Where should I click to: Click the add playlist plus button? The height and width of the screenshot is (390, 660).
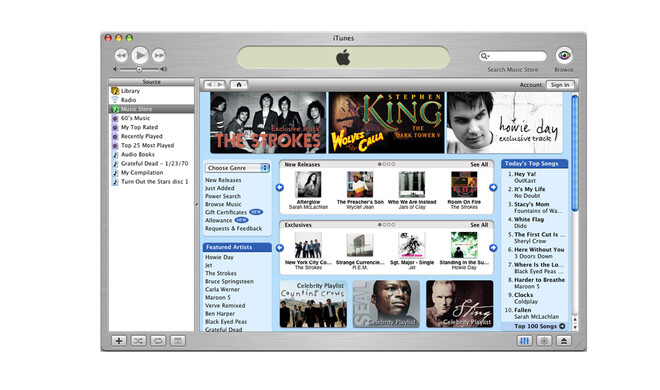tap(119, 341)
